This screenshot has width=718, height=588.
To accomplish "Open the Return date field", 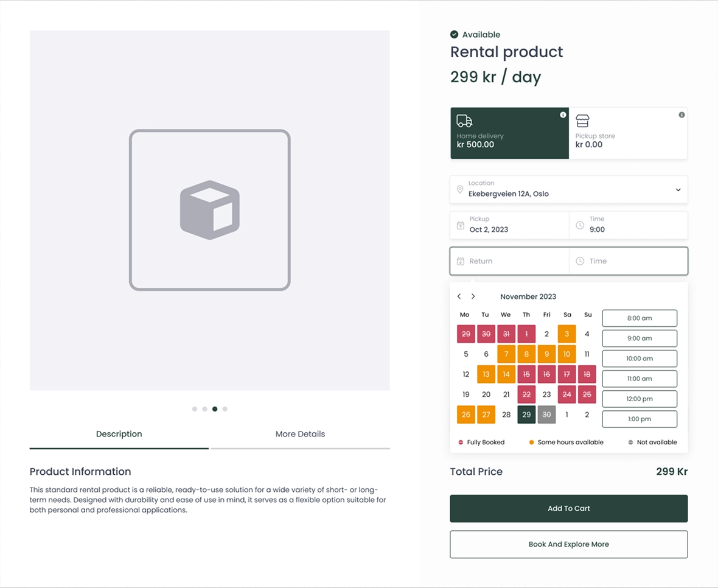I will click(x=510, y=261).
